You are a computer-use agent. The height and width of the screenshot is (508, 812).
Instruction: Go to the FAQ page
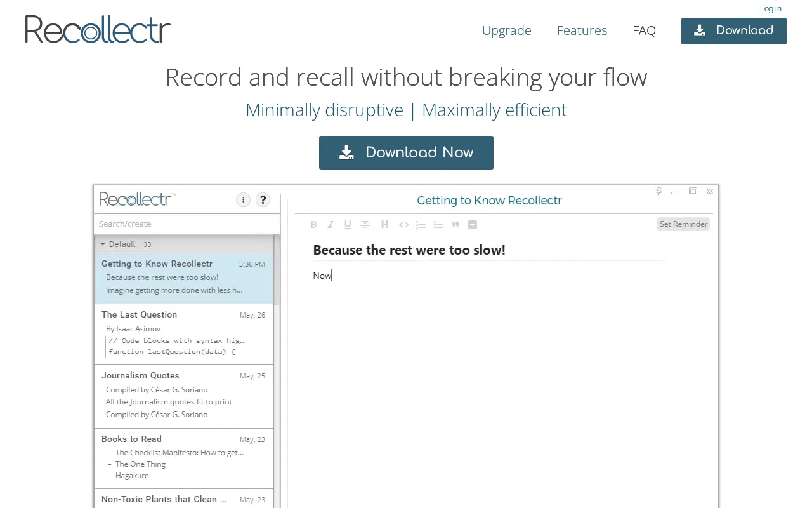tap(644, 30)
